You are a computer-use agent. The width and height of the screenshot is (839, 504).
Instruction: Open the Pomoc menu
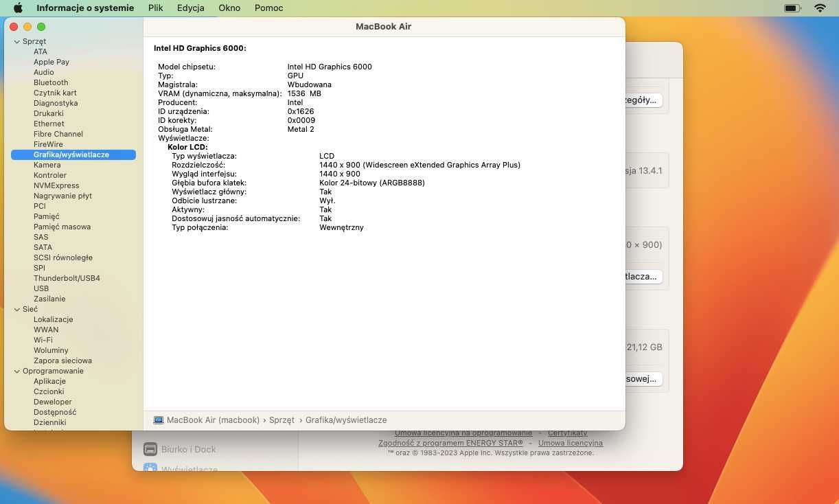tap(268, 8)
